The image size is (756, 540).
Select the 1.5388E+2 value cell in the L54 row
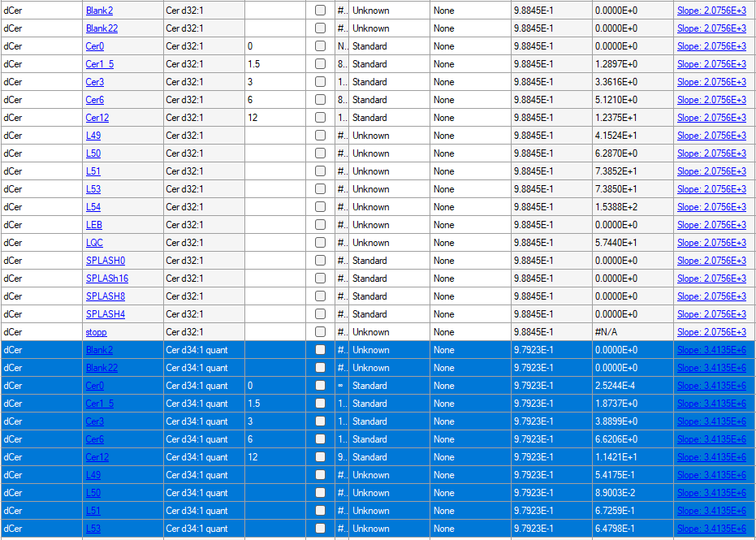632,207
